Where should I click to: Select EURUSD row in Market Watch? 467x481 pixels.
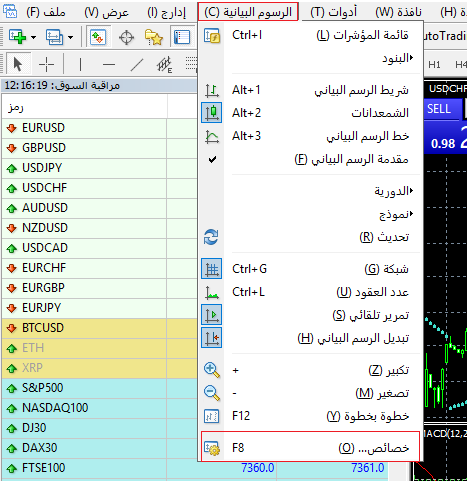pyautogui.click(x=99, y=128)
